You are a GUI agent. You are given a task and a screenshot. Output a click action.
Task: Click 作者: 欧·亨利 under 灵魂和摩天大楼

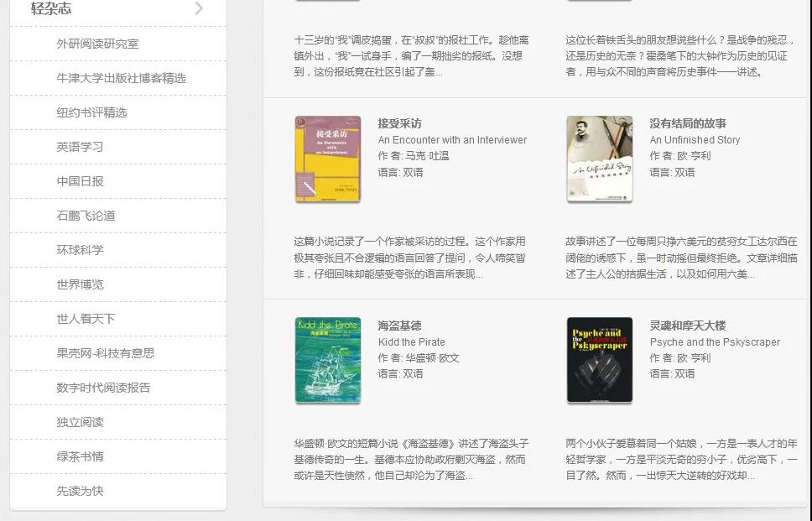pyautogui.click(x=680, y=358)
